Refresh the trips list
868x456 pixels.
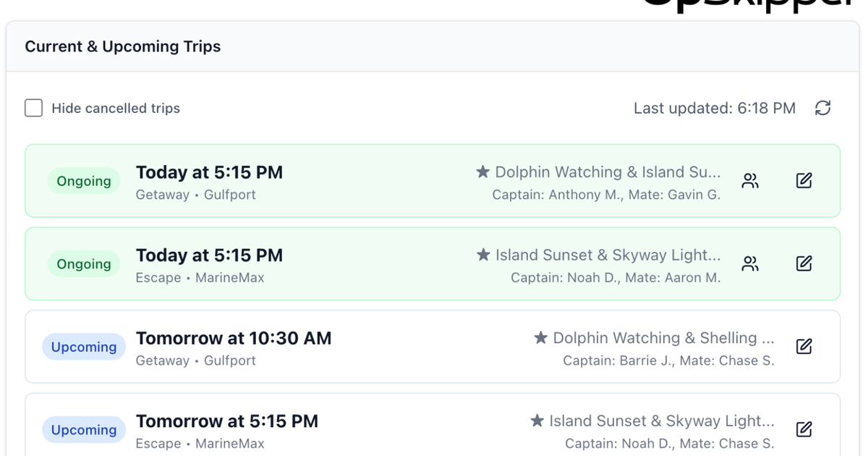coord(823,107)
